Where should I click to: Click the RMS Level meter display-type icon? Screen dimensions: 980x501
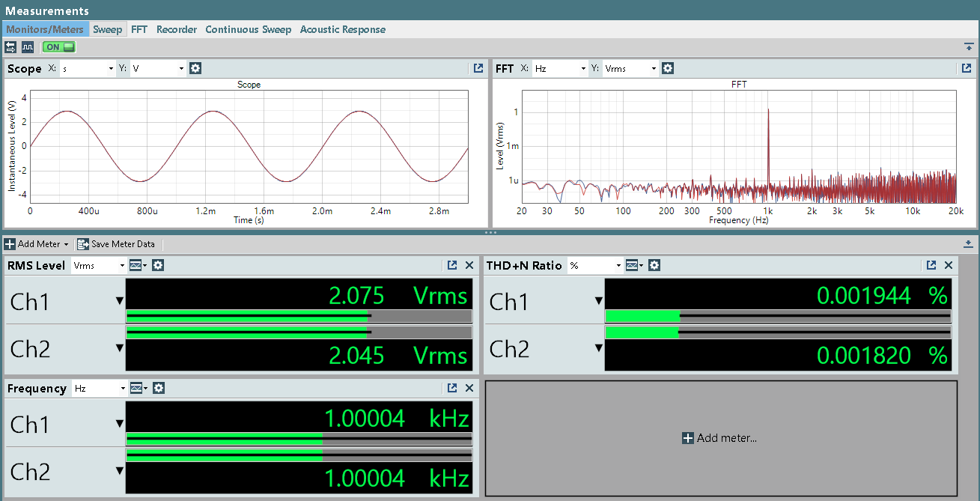tap(136, 265)
